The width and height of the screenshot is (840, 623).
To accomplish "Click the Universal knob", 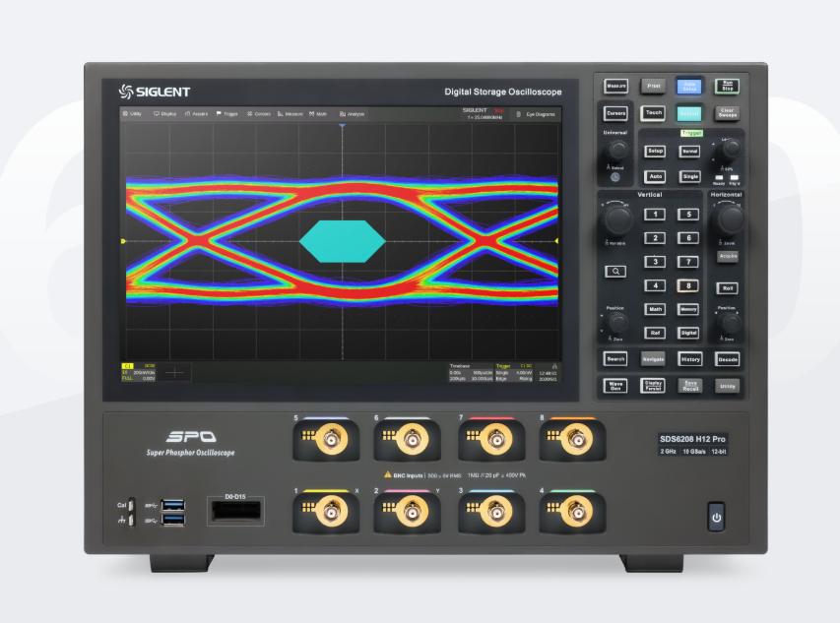I will coord(616,151).
